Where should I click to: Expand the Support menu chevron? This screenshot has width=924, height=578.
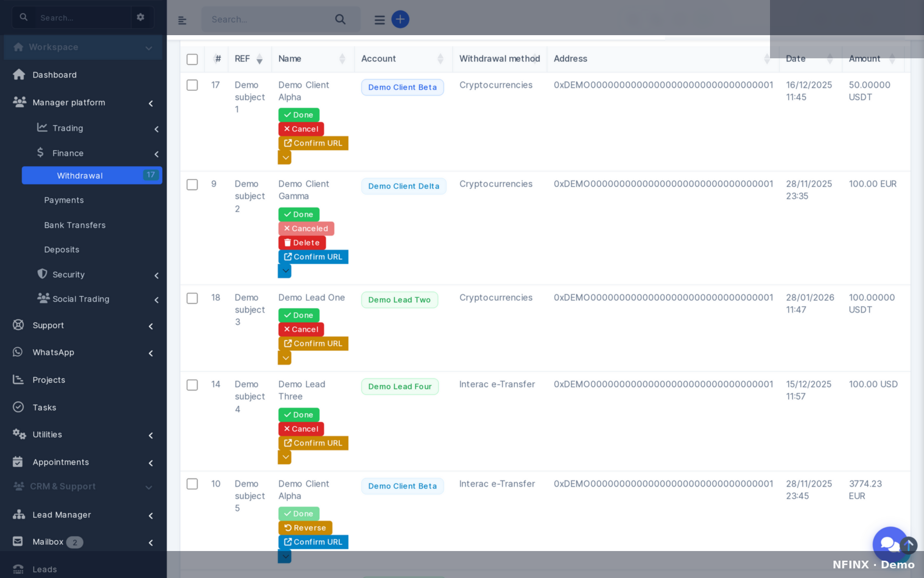(x=151, y=326)
